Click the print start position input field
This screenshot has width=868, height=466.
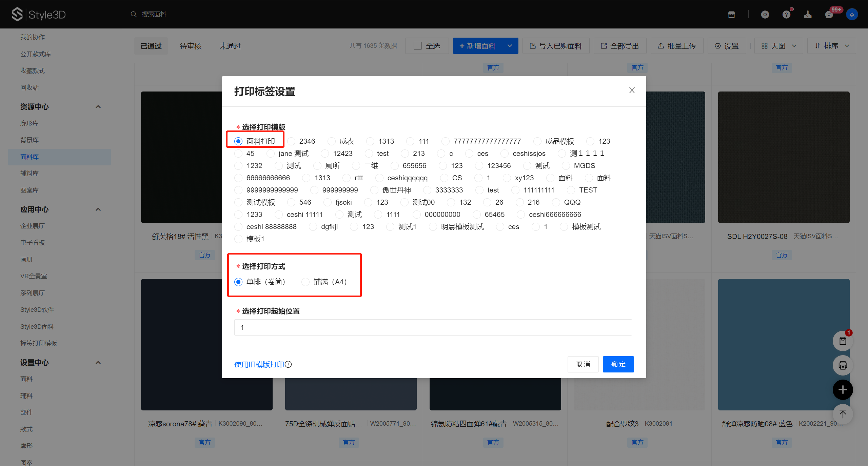(x=433, y=327)
